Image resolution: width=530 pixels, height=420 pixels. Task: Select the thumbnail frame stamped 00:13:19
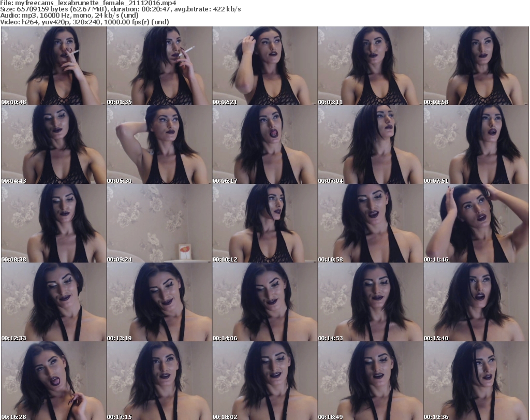(x=159, y=302)
